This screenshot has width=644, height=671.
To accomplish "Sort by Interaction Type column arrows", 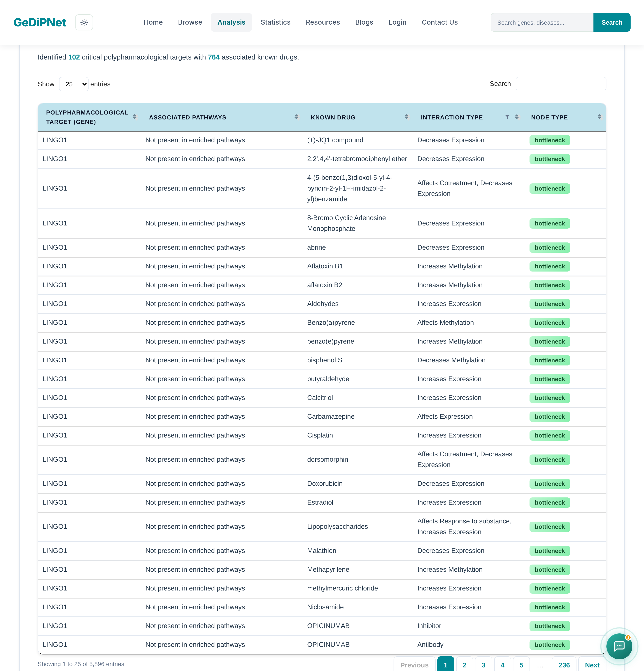I will [x=517, y=117].
